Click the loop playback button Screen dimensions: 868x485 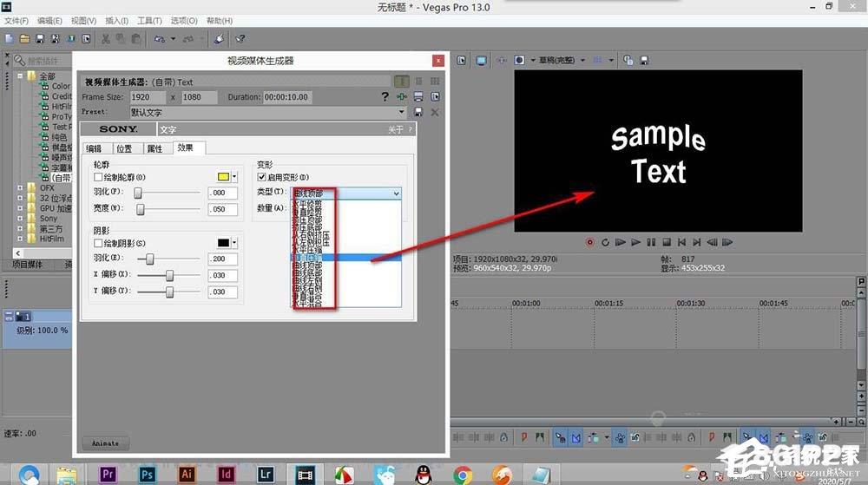click(605, 242)
